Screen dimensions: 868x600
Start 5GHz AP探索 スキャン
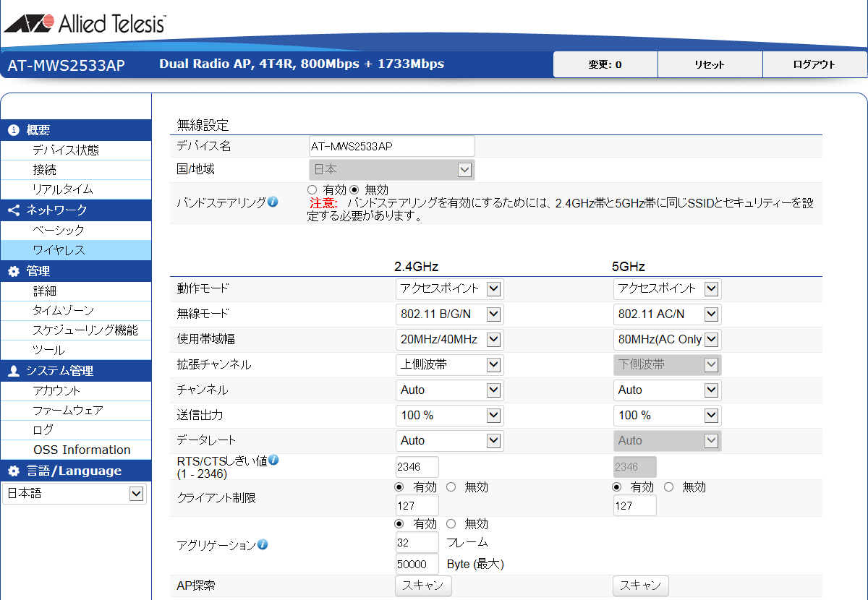pyautogui.click(x=641, y=586)
